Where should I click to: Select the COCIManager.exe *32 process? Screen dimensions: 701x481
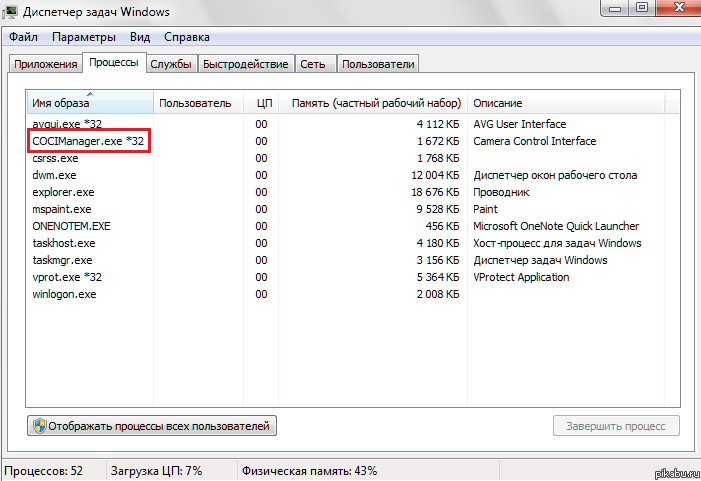(x=88, y=141)
